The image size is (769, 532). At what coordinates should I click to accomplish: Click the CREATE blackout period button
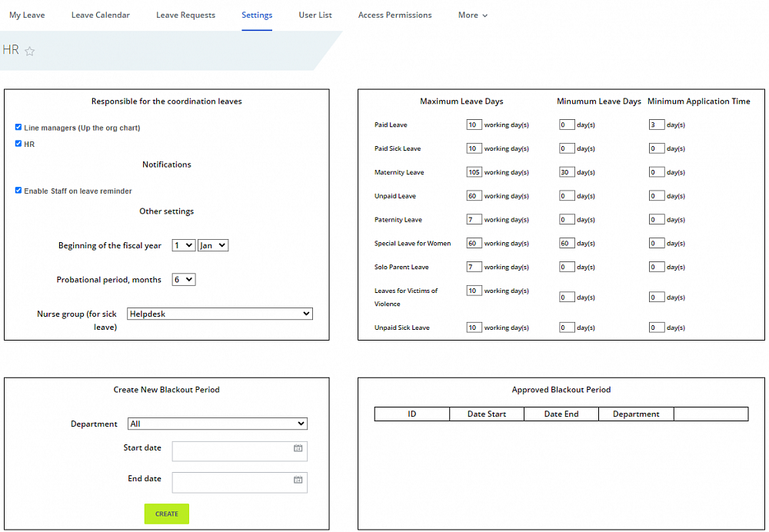[x=166, y=514]
